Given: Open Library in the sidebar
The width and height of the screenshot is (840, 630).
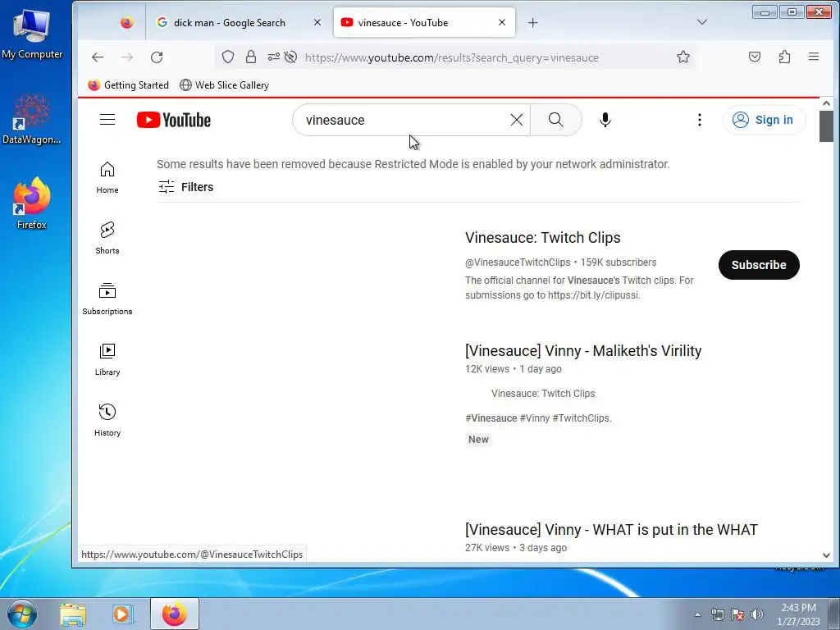Looking at the screenshot, I should [x=107, y=359].
